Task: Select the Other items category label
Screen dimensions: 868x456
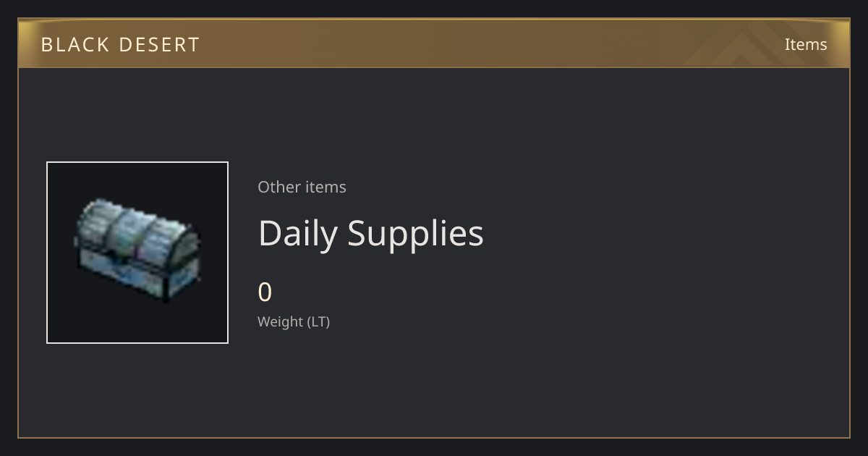Action: (302, 187)
